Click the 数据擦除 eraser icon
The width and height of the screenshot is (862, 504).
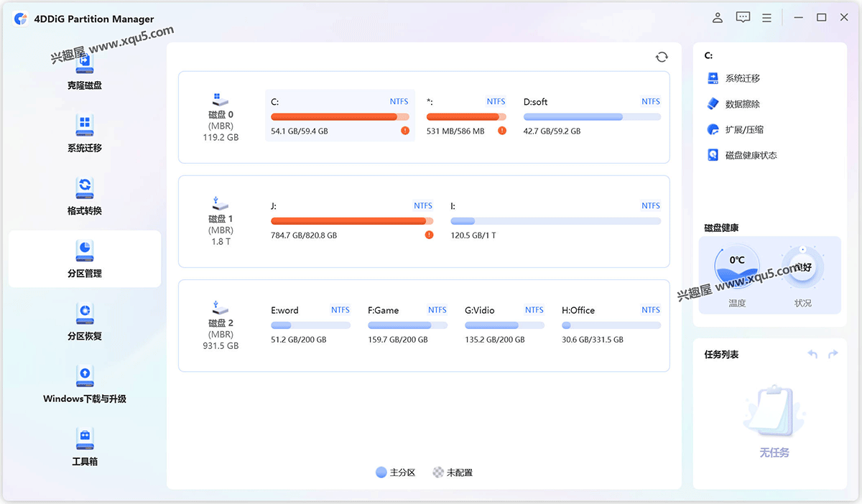[x=713, y=103]
